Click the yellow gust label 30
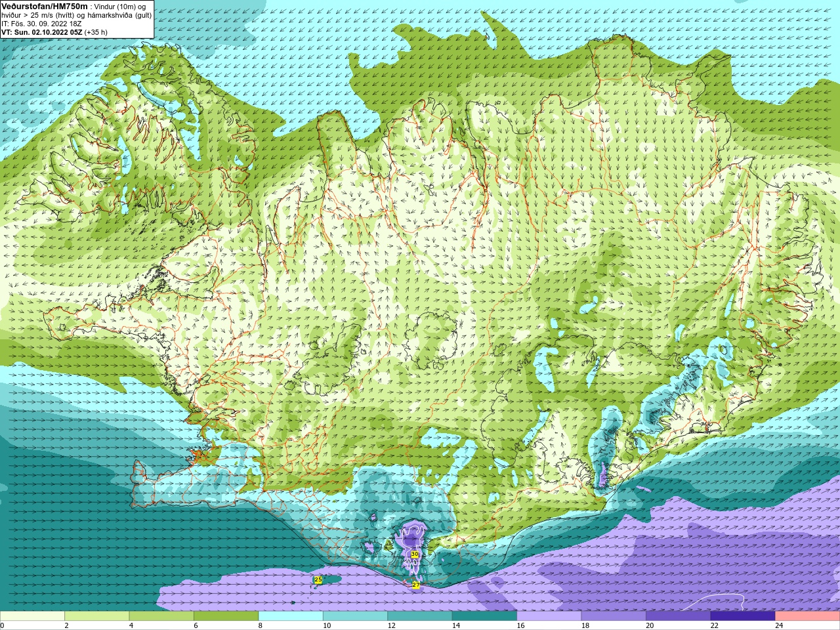The width and height of the screenshot is (840, 630). pos(414,555)
